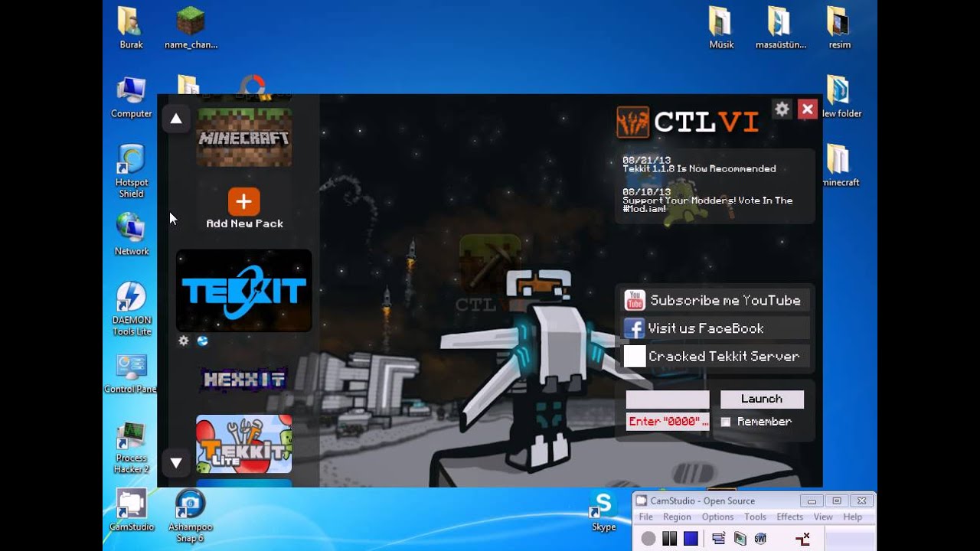
Task: Open CamStudio File menu
Action: pyautogui.click(x=646, y=517)
